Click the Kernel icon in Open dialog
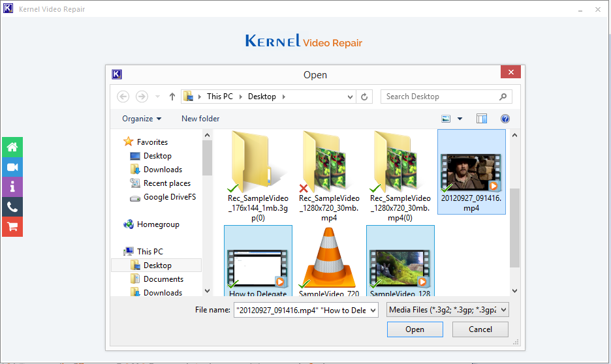 (117, 74)
